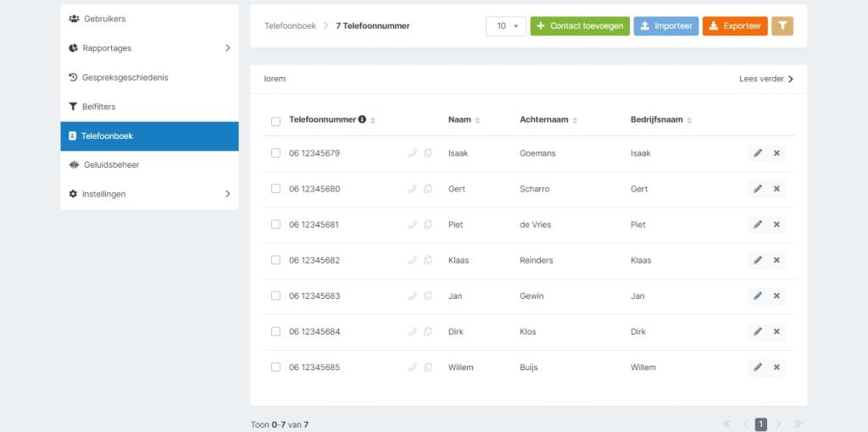
Task: Delete Klaas Reinders with the X icon
Action: pos(776,261)
